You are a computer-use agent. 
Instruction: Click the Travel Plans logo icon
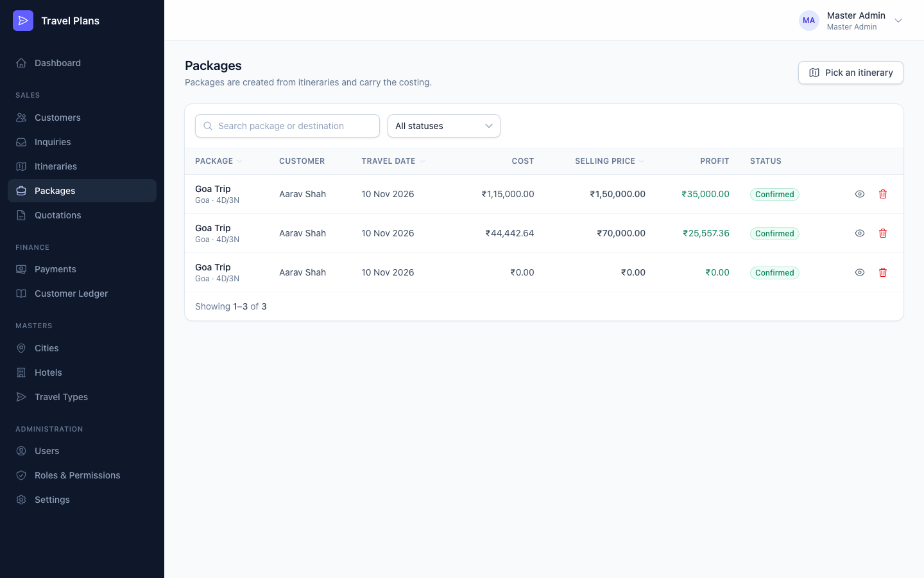[x=23, y=21]
